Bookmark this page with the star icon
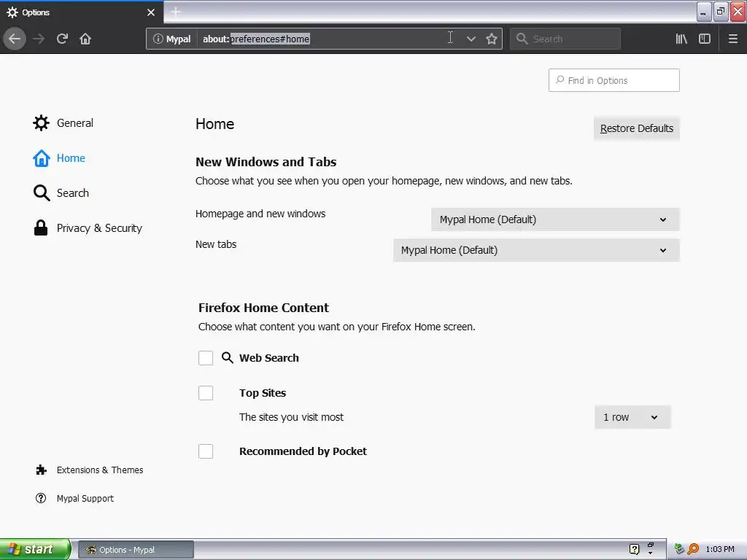 (492, 39)
